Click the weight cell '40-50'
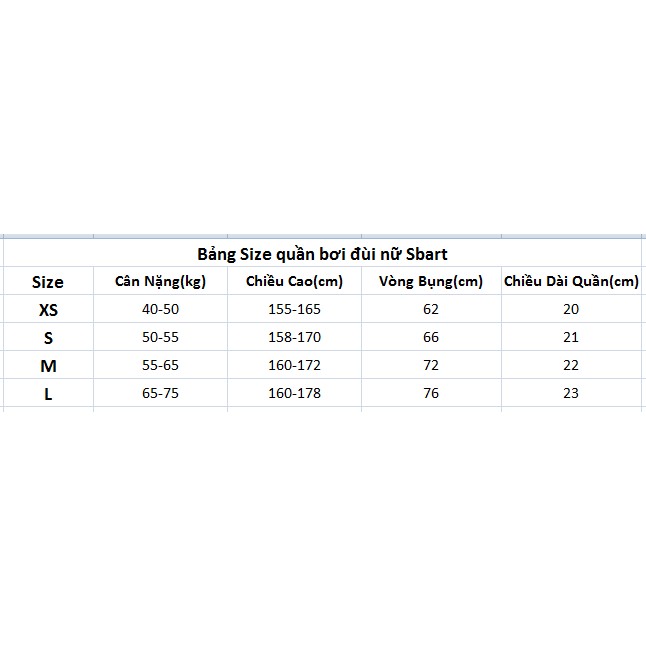This screenshot has width=646, height=646. [x=160, y=310]
